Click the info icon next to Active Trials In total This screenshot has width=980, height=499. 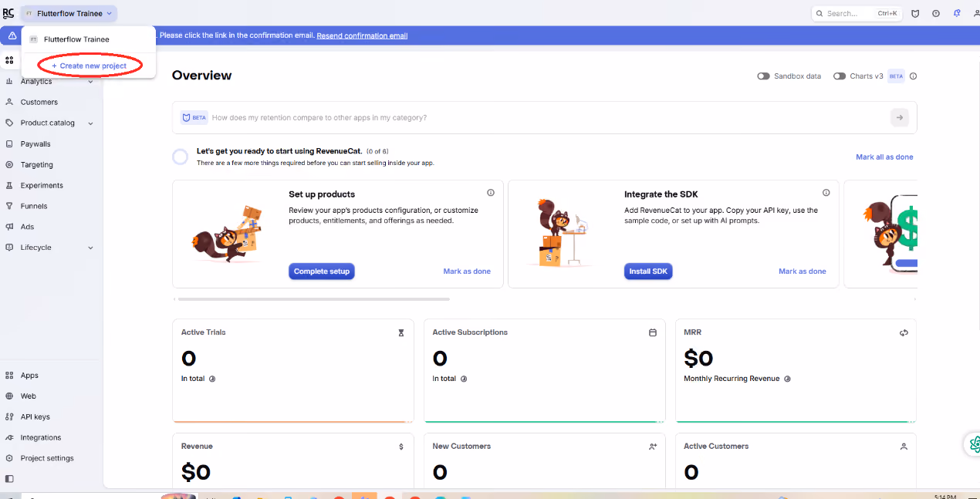pyautogui.click(x=212, y=379)
